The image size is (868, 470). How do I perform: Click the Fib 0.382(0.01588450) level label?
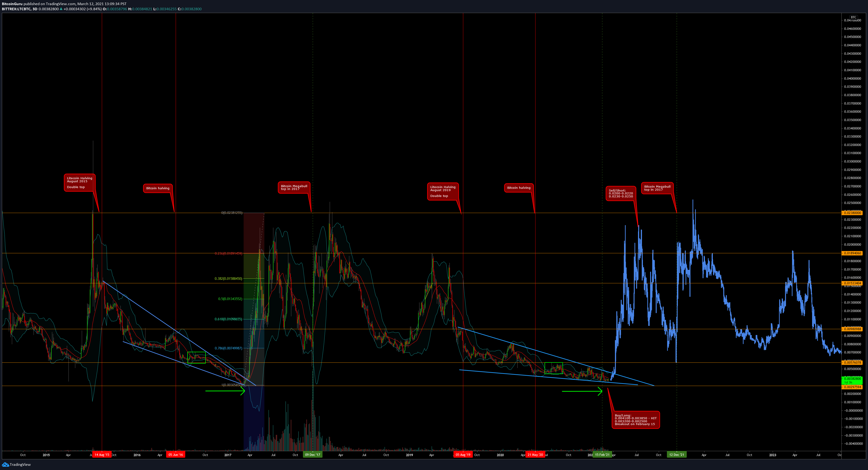228,279
